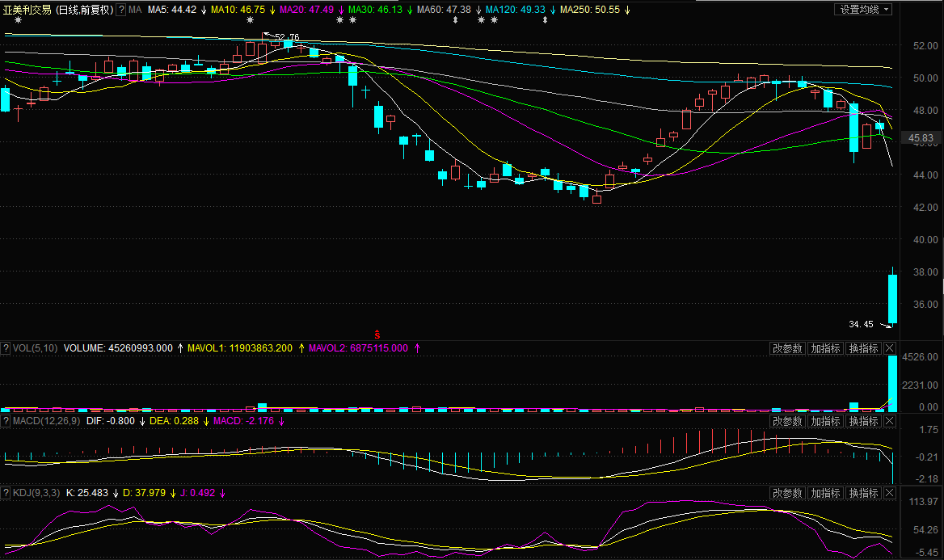The image size is (944, 560).
Task: Click 换指标 in the MACD panel
Action: (x=863, y=421)
